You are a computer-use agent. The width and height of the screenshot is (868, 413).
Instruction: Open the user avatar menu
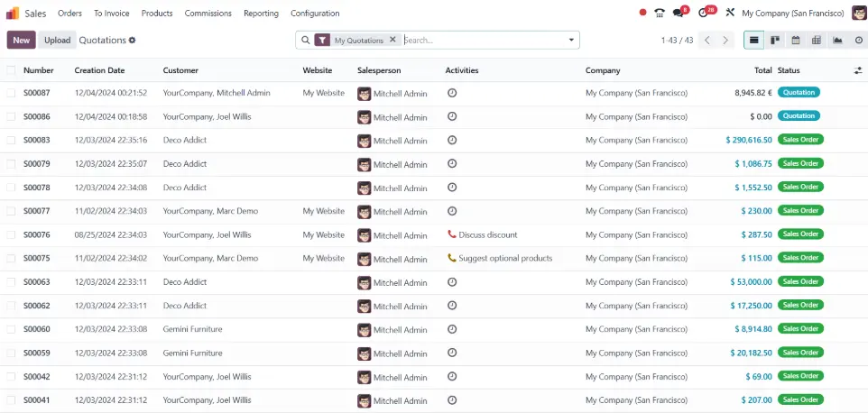tap(859, 13)
